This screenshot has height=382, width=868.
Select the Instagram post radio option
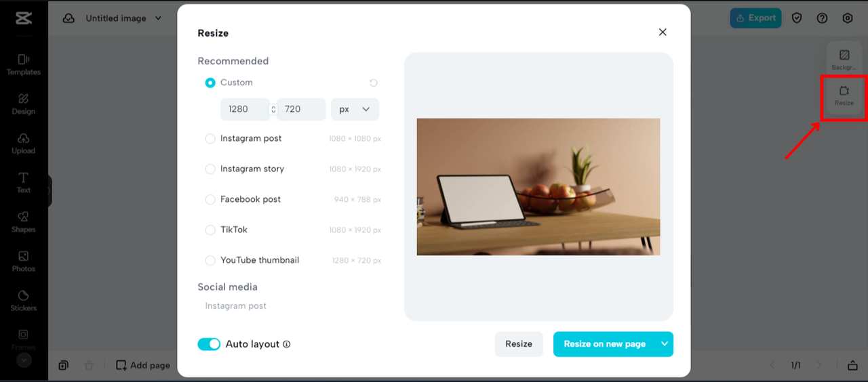[x=210, y=138]
